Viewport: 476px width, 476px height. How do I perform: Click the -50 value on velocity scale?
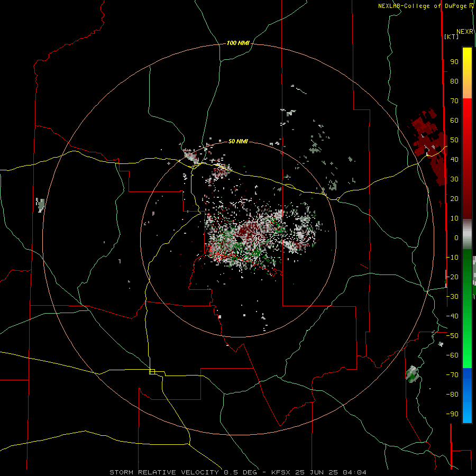(452, 336)
